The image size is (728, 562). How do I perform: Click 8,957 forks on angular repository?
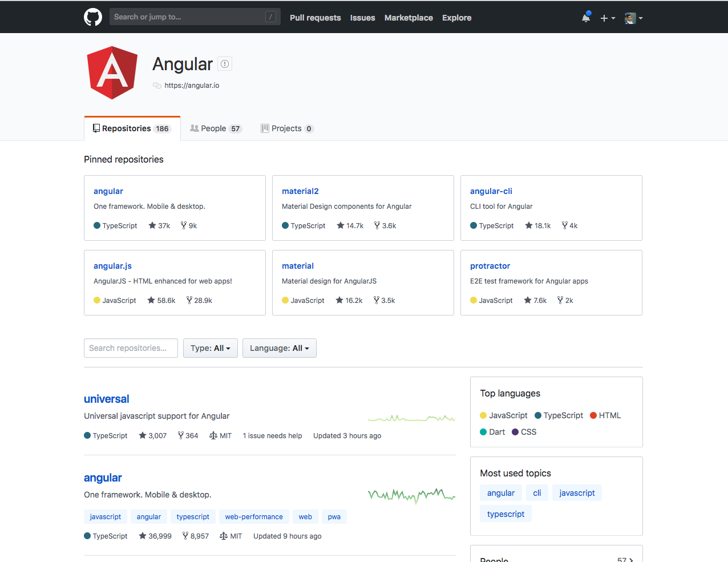pyautogui.click(x=196, y=536)
